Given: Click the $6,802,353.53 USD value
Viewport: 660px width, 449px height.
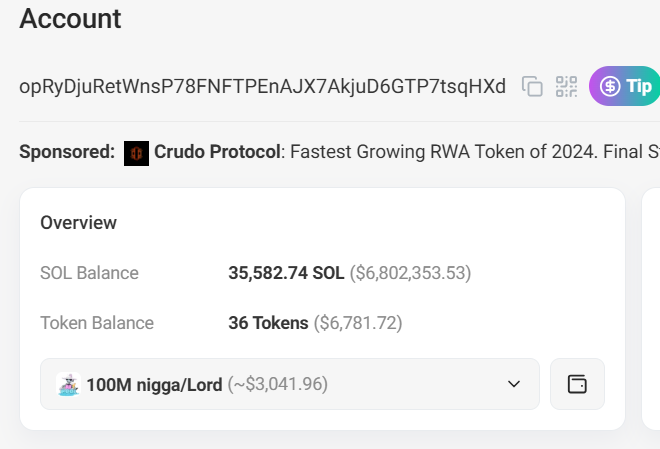Looking at the screenshot, I should click(410, 273).
